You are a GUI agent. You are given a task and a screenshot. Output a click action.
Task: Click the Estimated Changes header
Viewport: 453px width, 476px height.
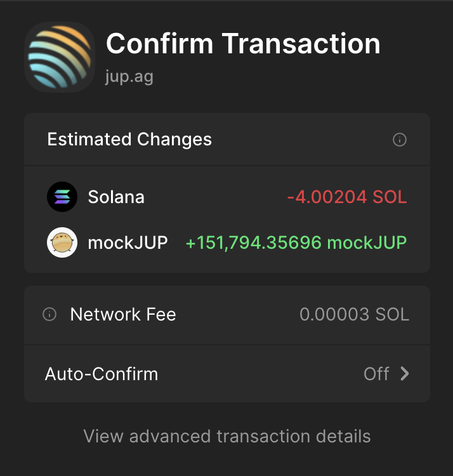[x=129, y=140]
